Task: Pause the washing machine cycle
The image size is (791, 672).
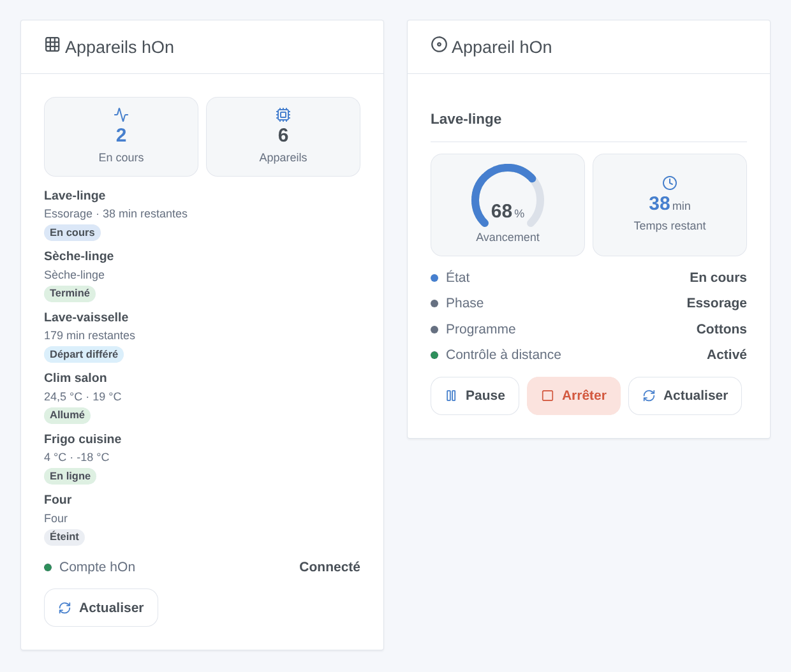Action: pos(475,396)
